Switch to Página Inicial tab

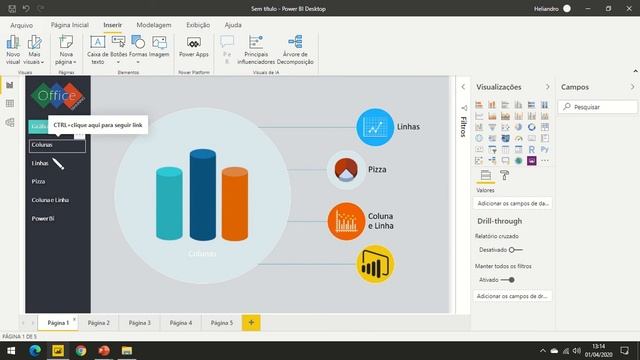[69, 25]
